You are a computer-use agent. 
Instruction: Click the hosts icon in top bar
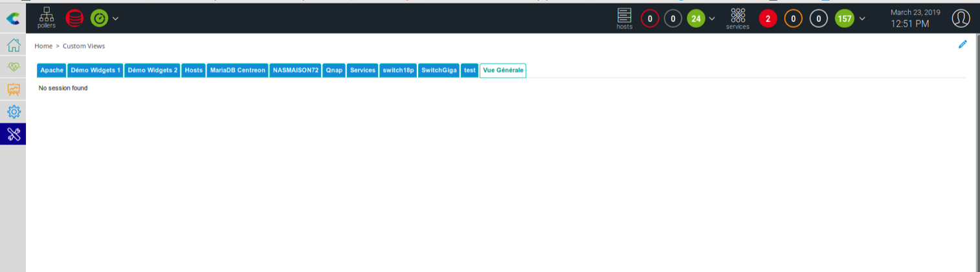tap(624, 18)
